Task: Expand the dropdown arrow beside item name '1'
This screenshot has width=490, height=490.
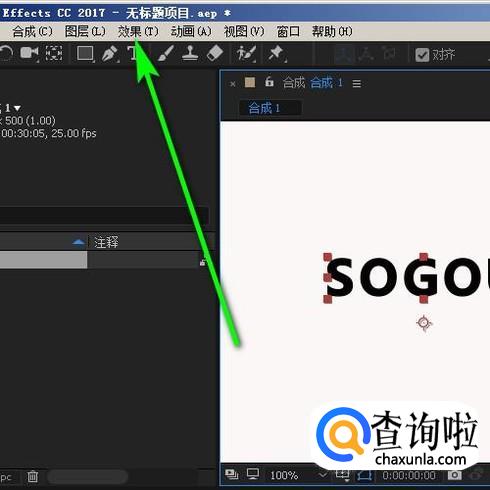Action: tap(17, 108)
